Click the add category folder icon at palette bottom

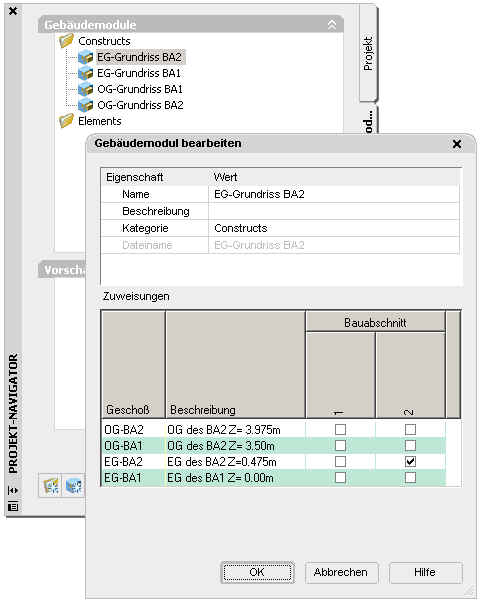point(51,485)
